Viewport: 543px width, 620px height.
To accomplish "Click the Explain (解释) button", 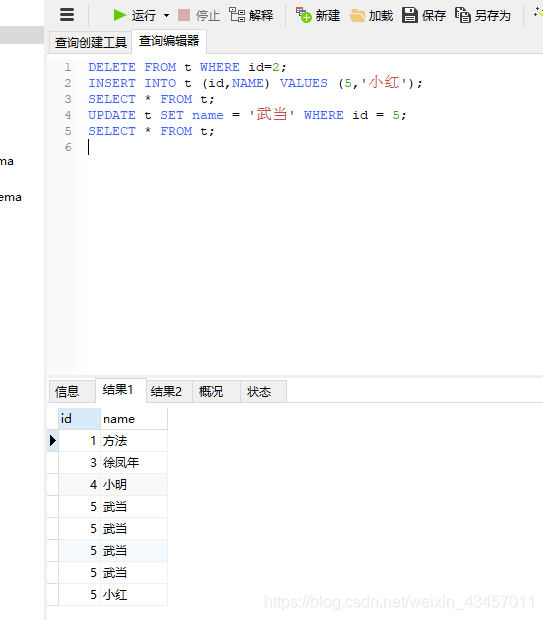I will (x=251, y=15).
